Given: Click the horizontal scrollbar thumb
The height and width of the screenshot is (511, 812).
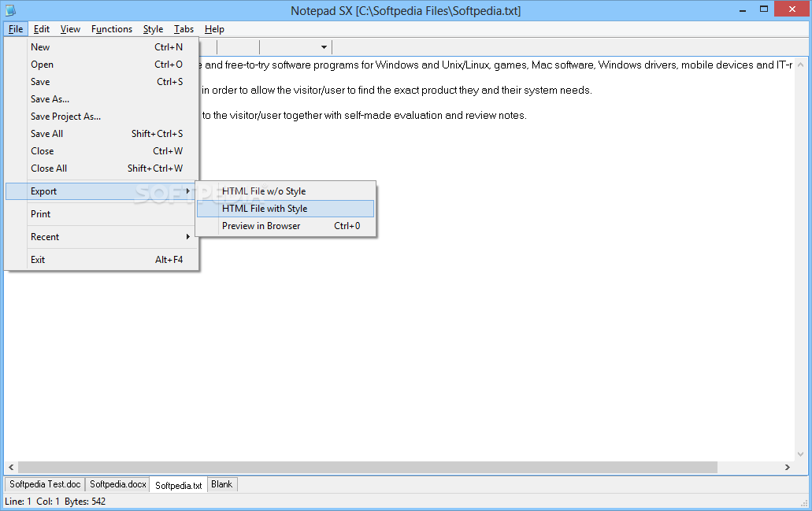Looking at the screenshot, I should (x=368, y=468).
